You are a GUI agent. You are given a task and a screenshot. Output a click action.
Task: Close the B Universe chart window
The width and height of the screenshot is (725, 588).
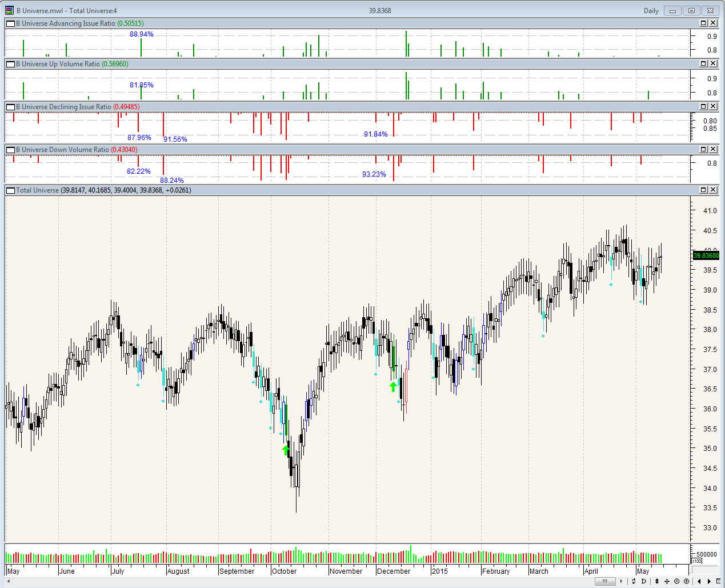[710, 11]
